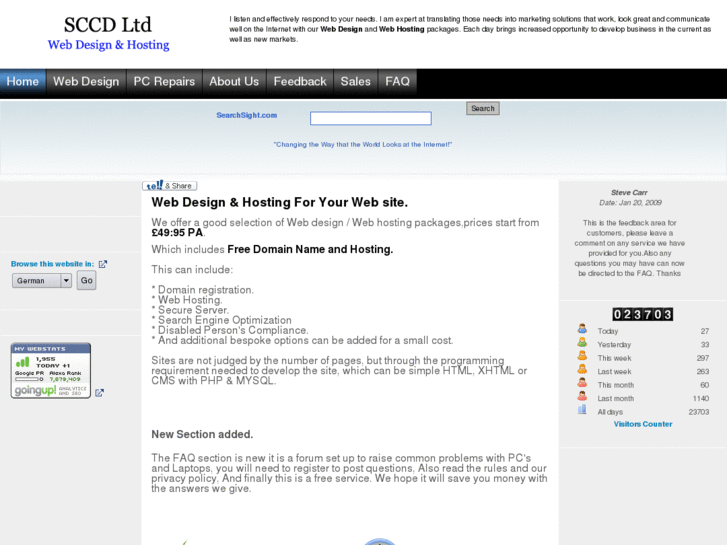Screen dimensions: 727x545
Task: Click external link icon beside GoingUp widget
Action: (x=99, y=393)
